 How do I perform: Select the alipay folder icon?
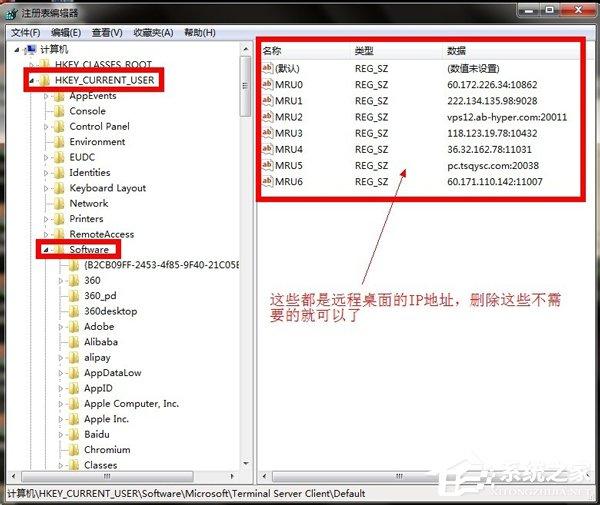(75, 357)
